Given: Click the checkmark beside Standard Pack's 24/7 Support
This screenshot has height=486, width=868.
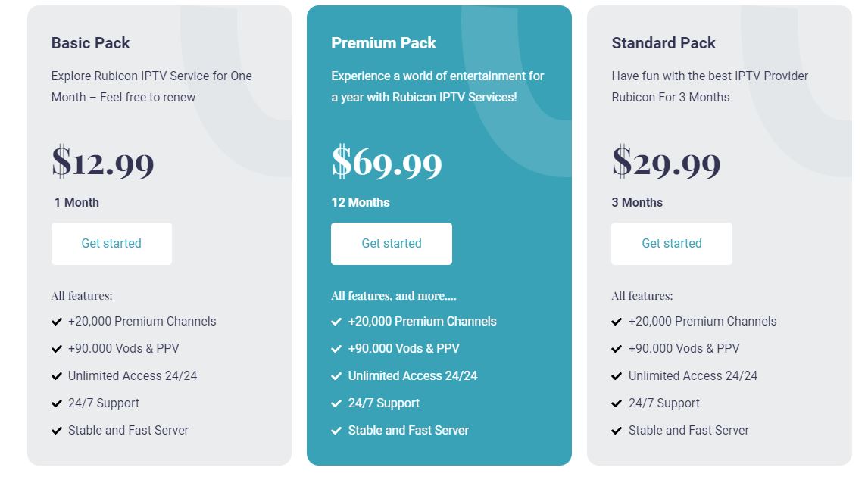Looking at the screenshot, I should click(617, 403).
